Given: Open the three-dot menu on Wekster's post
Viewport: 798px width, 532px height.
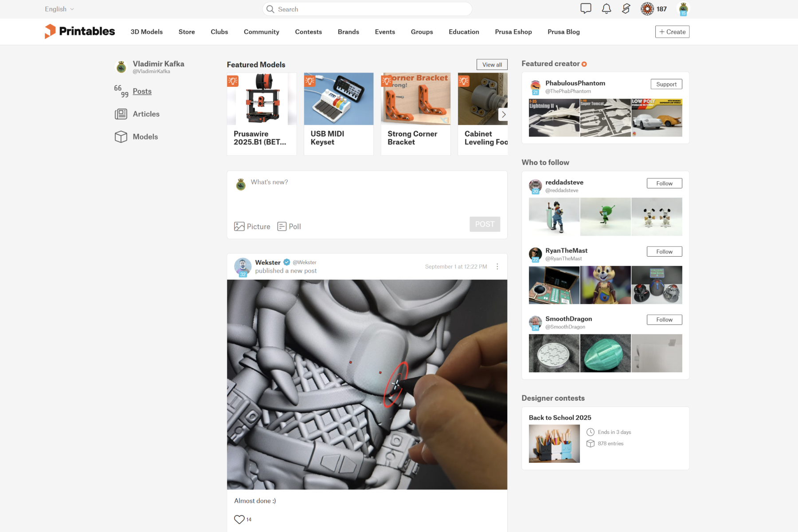Looking at the screenshot, I should [497, 266].
